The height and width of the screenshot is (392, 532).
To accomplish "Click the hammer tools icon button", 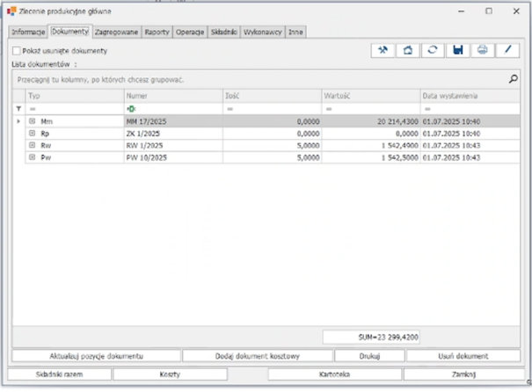I will [x=383, y=50].
